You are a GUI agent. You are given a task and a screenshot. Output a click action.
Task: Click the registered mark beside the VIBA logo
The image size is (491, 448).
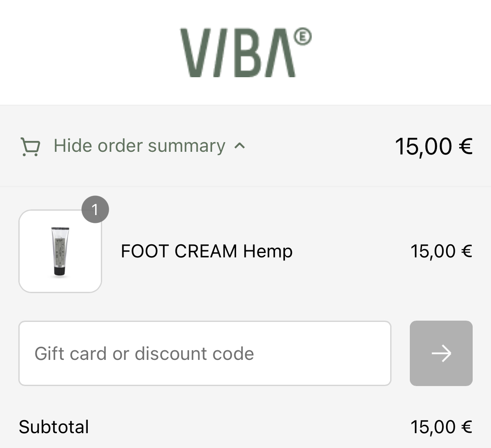tap(302, 37)
